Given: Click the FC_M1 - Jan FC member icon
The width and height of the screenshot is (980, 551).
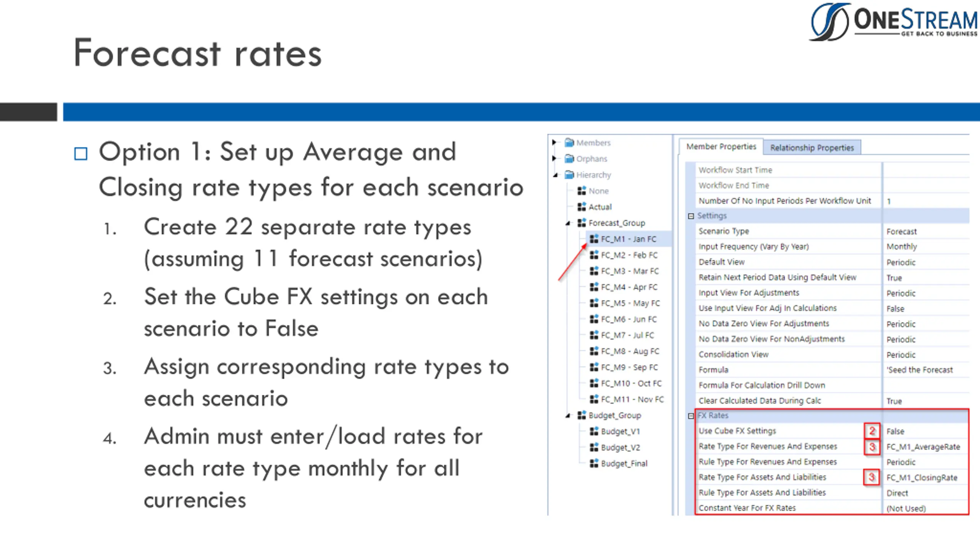Looking at the screenshot, I should click(x=594, y=239).
